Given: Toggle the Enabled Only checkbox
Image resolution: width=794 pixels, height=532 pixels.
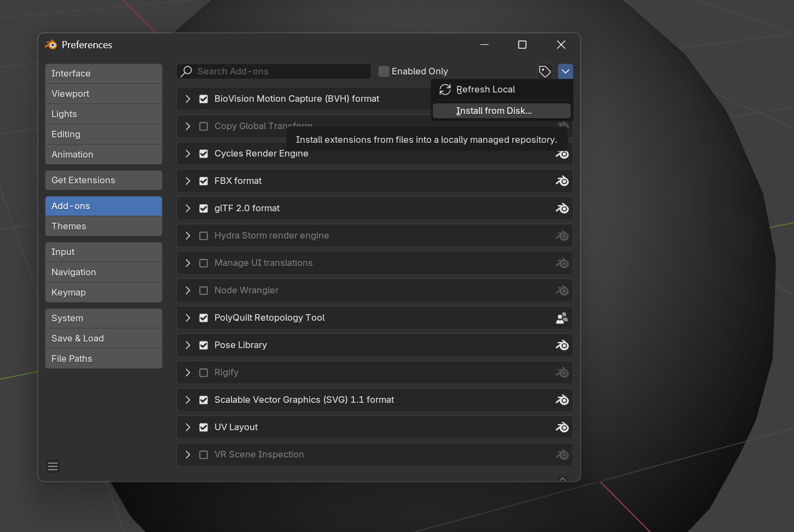Looking at the screenshot, I should coord(384,71).
